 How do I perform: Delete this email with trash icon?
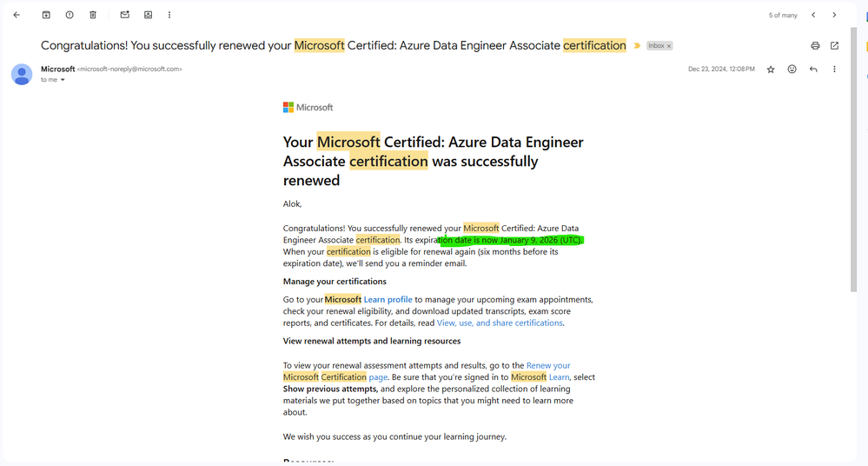click(93, 15)
